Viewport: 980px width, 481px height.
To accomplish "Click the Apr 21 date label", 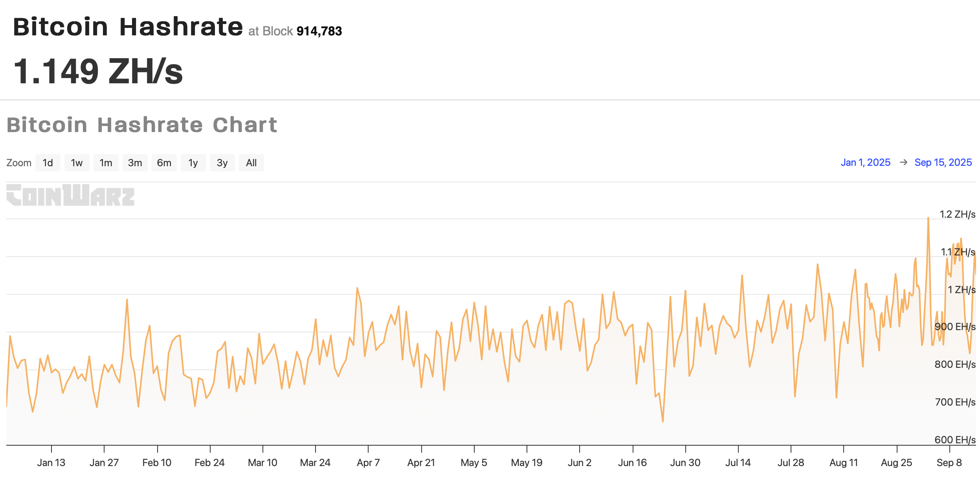I will pos(421,463).
